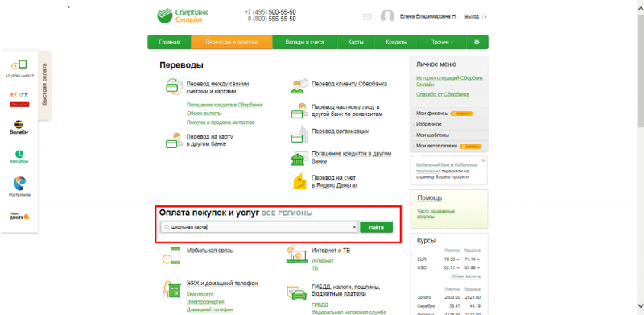Click into the школьная карта search field
The height and width of the screenshot is (315, 644).
click(259, 227)
